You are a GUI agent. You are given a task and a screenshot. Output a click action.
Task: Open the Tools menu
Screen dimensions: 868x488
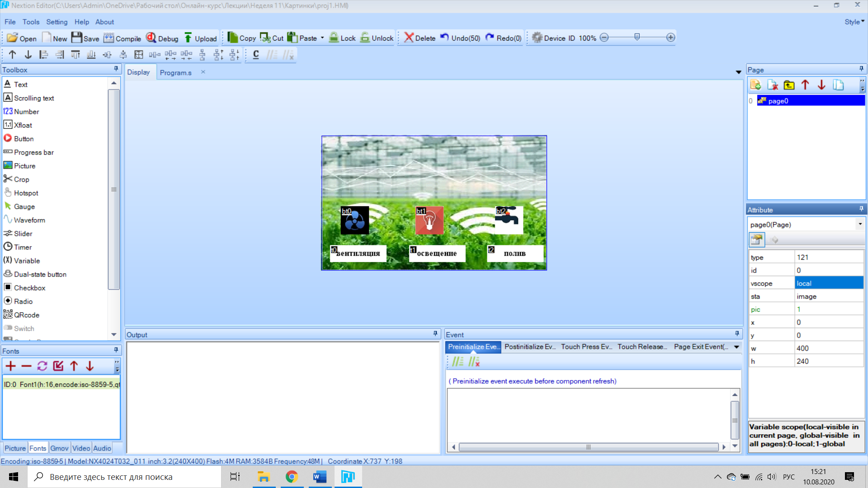pos(31,22)
